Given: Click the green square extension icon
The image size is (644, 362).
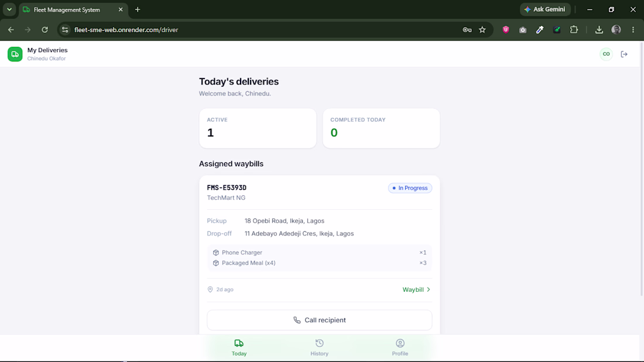Looking at the screenshot, I should pyautogui.click(x=557, y=30).
